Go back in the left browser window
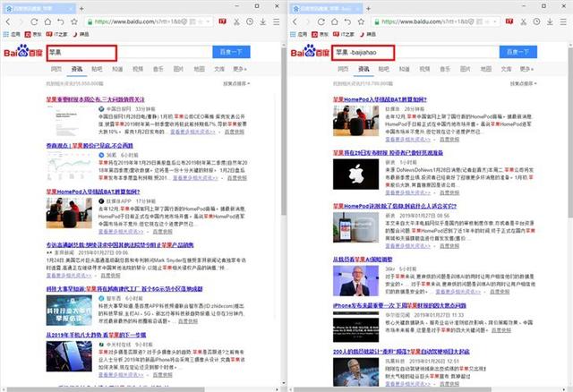 pyautogui.click(x=8, y=21)
